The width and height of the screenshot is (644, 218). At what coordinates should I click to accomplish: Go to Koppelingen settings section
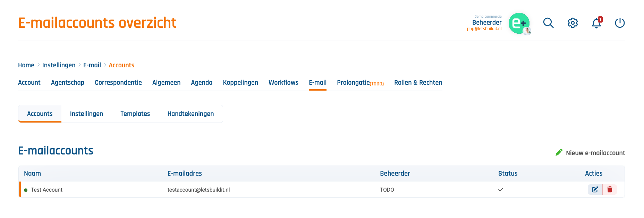[x=240, y=83]
